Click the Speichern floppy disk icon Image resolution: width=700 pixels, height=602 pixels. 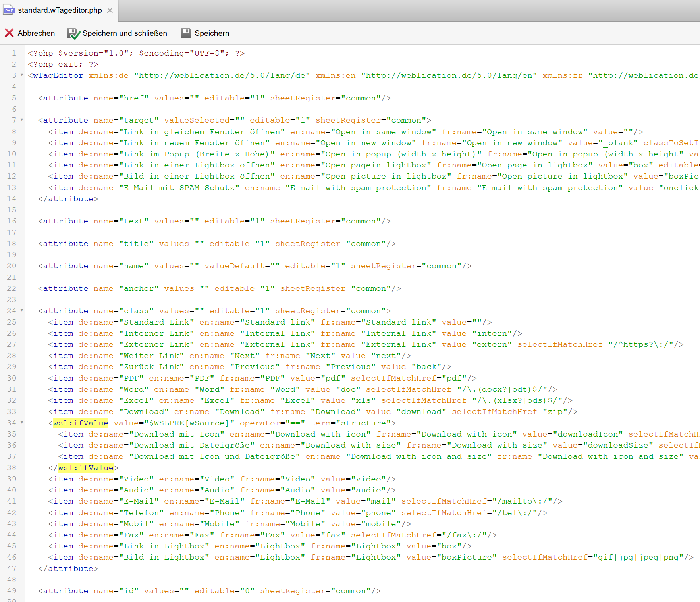coord(186,33)
